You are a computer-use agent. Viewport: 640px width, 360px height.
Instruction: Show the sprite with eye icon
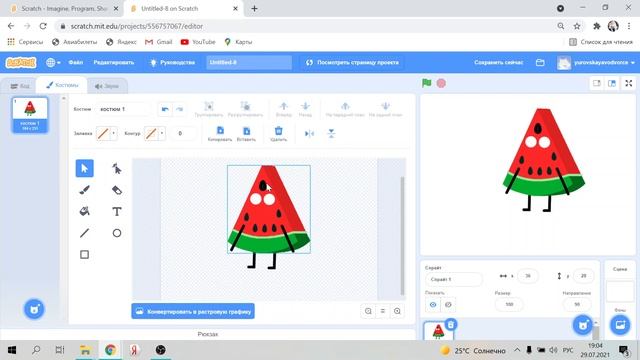(x=433, y=304)
